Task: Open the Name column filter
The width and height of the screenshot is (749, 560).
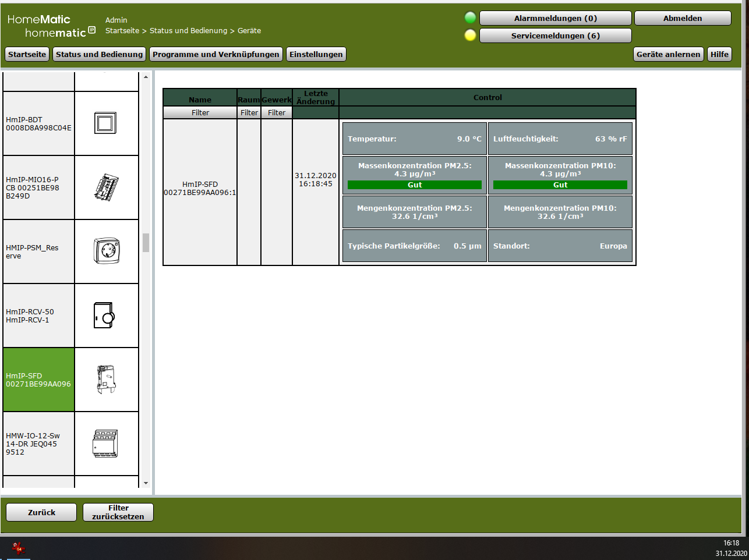Action: tap(200, 113)
